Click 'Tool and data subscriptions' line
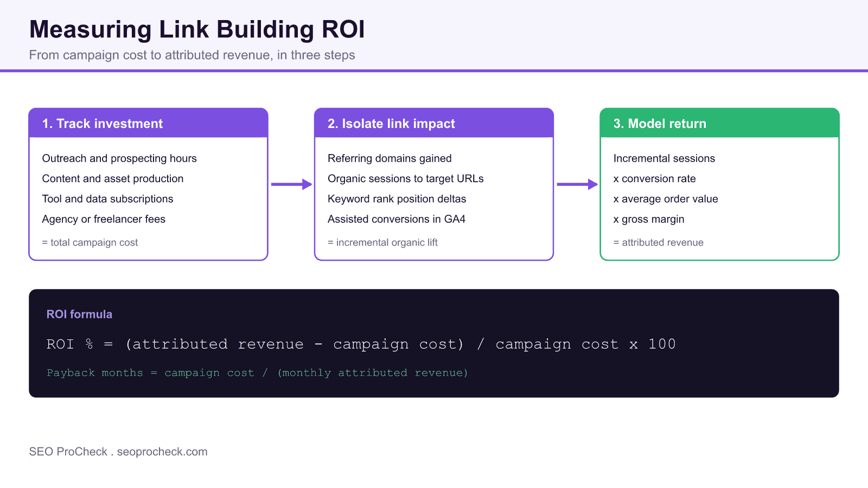This screenshot has width=868, height=488. 108,199
